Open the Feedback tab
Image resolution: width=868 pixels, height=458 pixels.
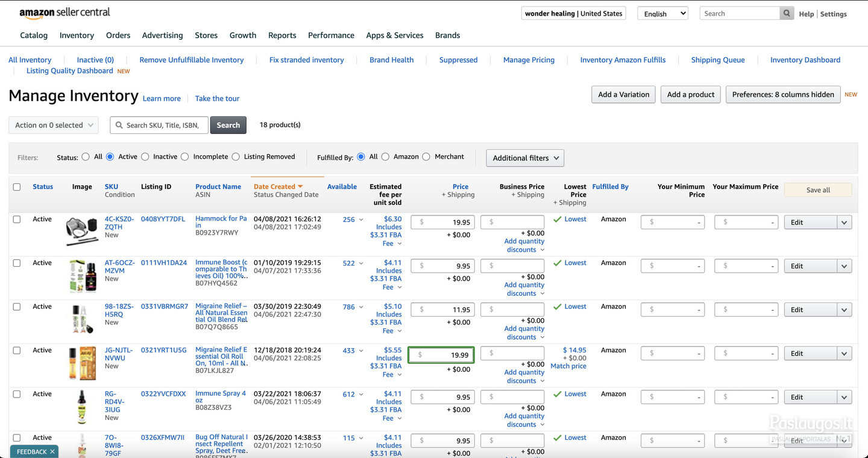coord(31,451)
